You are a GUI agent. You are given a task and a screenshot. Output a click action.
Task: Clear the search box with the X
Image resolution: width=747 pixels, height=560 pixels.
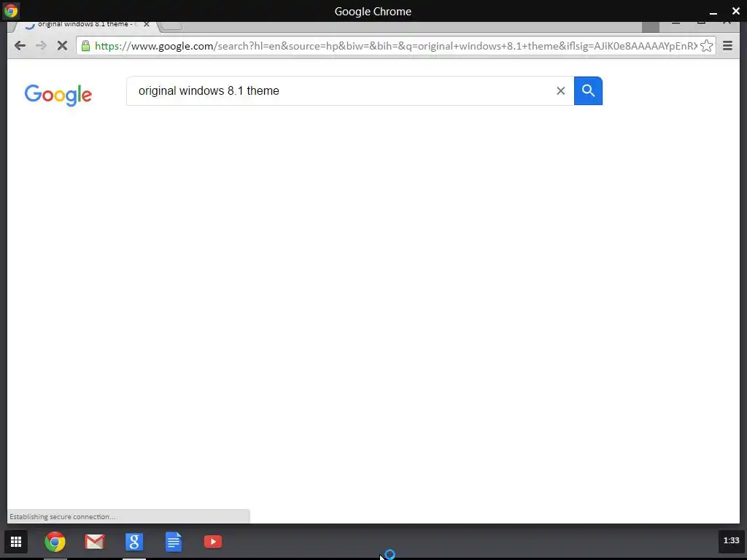pyautogui.click(x=561, y=90)
